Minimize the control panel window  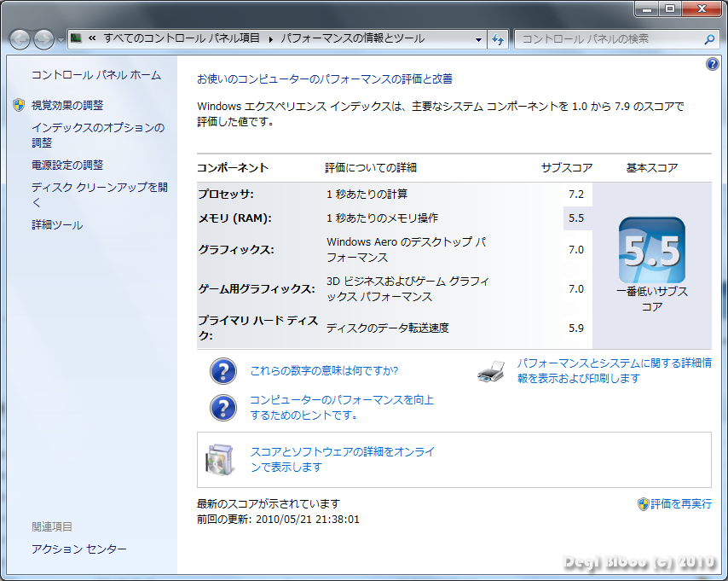coord(647,8)
